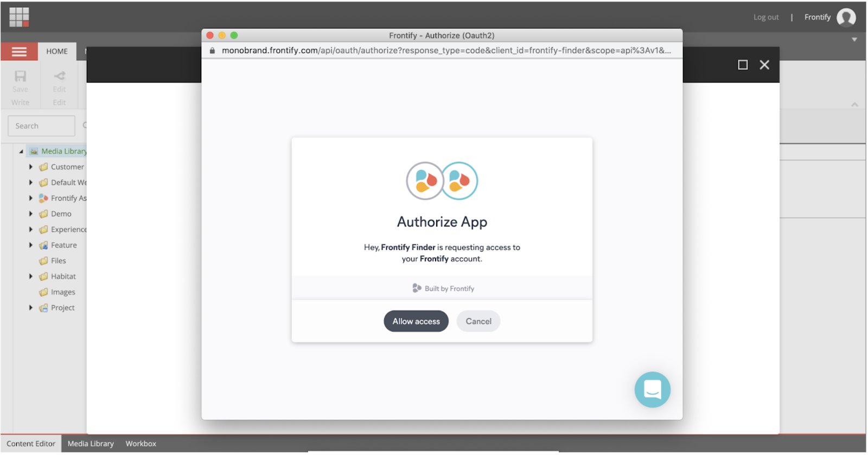The width and height of the screenshot is (868, 455).
Task: Close the dark Sitecore dialog with X
Action: 764,65
